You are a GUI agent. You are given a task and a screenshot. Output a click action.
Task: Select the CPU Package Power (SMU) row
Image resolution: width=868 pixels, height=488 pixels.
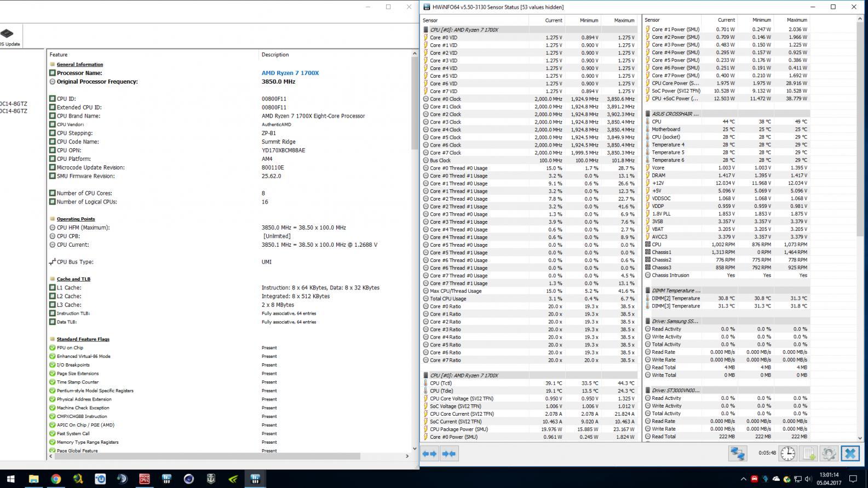click(530, 429)
